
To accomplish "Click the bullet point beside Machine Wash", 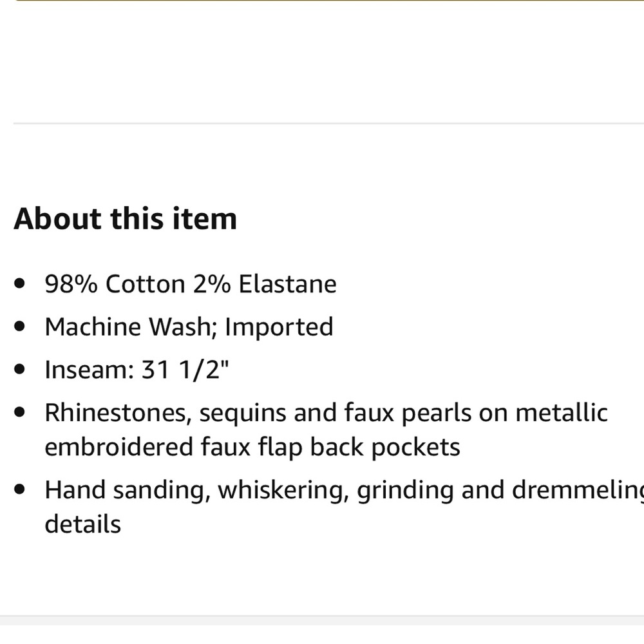I will point(19,327).
